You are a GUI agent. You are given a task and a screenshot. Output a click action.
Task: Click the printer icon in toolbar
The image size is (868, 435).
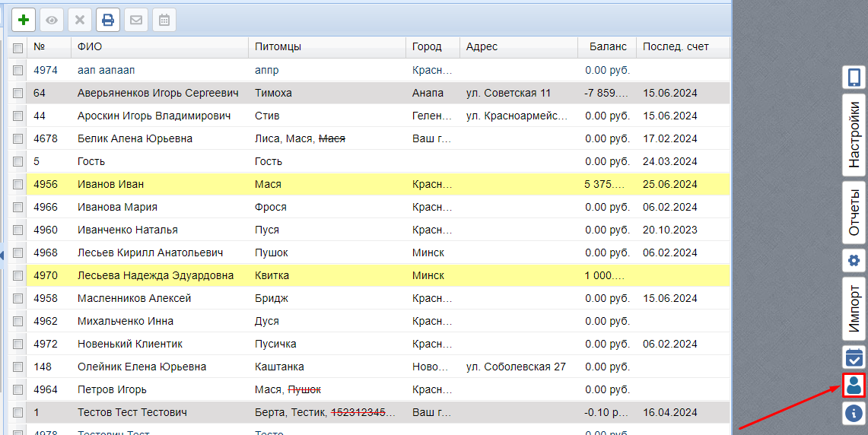point(108,20)
